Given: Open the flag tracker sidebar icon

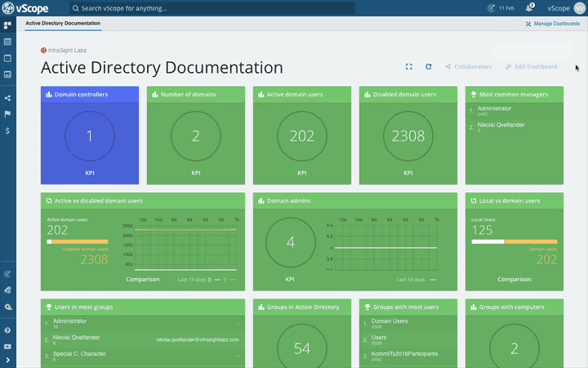Looking at the screenshot, I should pos(7,114).
